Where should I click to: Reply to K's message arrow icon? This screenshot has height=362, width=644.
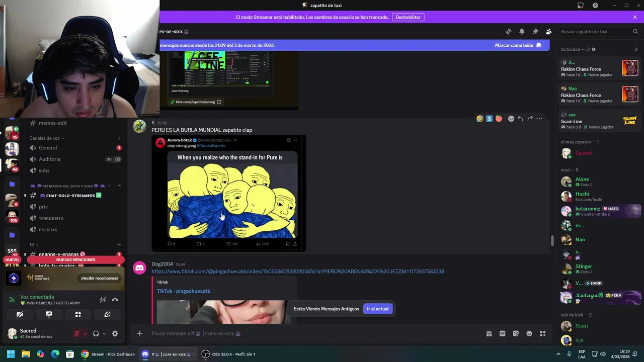point(520,119)
